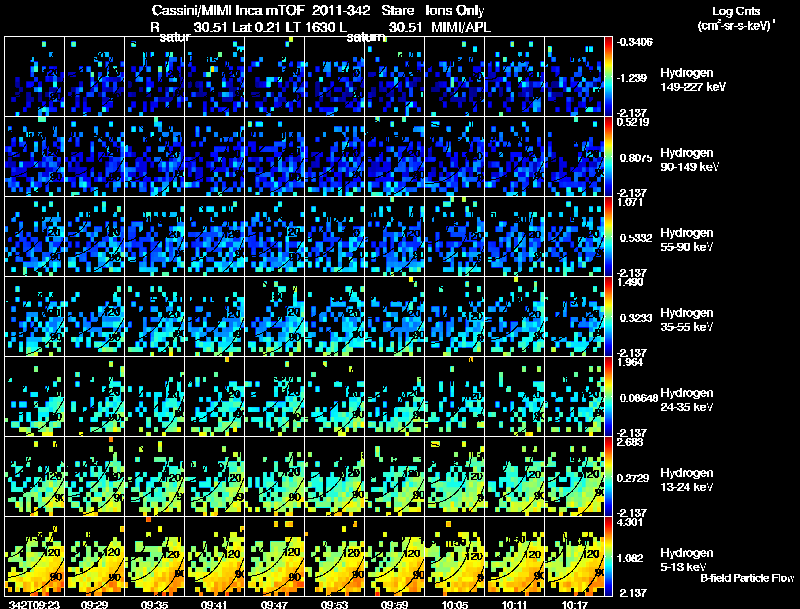Click the 1.490 colorbar maximum value
Image resolution: width=800 pixels, height=609 pixels.
630,282
